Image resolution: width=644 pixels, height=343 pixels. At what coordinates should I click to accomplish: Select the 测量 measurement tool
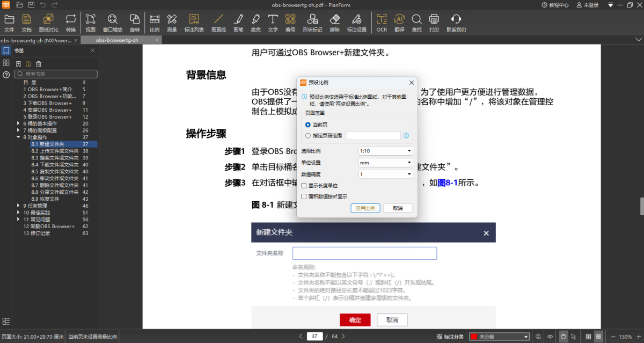pyautogui.click(x=172, y=23)
